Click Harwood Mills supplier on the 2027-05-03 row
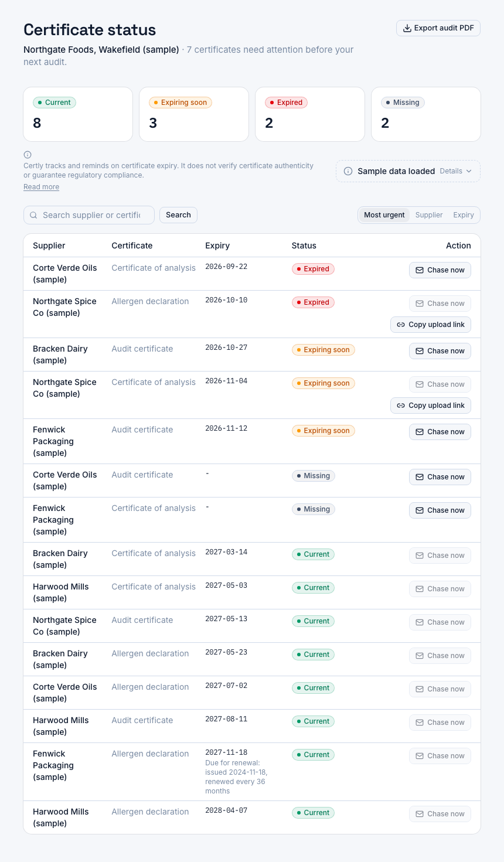 [x=61, y=592]
